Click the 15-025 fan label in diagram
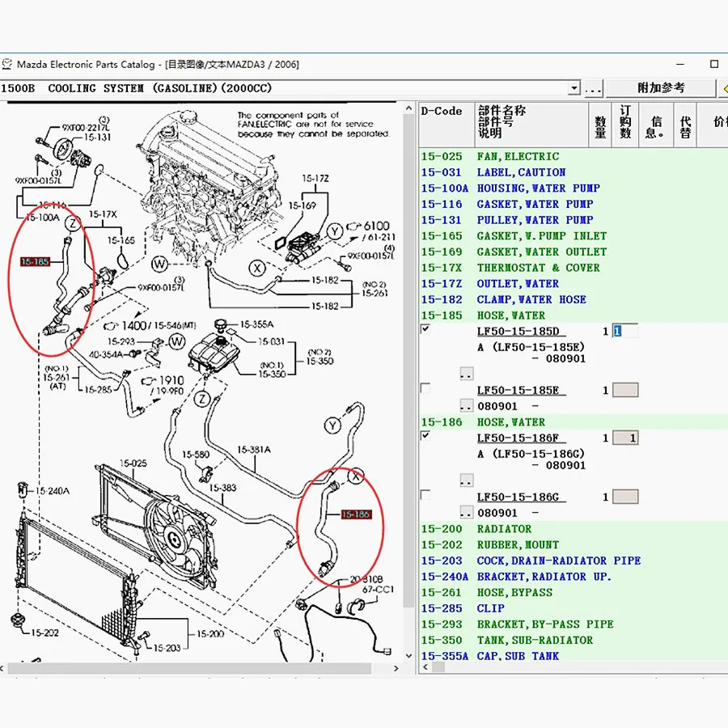728x728 pixels. [x=133, y=463]
